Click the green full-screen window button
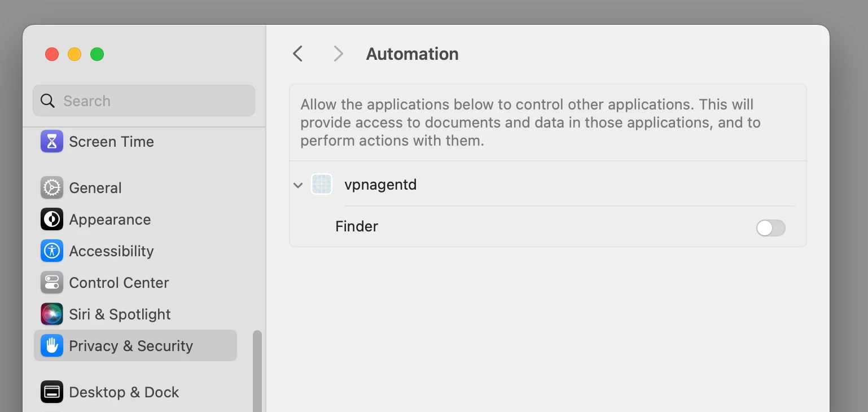Viewport: 868px width, 412px height. [x=97, y=54]
